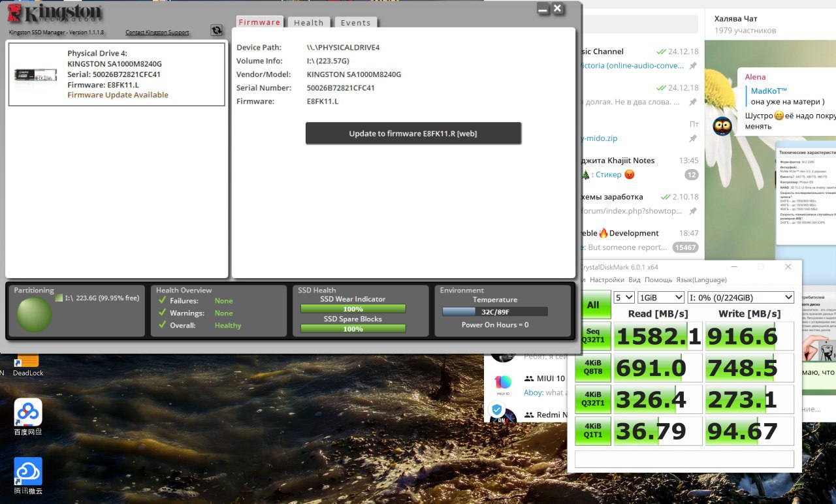Click Update to firmware E8FK11.R [web]
Viewport: 836px width, 504px height.
click(413, 133)
